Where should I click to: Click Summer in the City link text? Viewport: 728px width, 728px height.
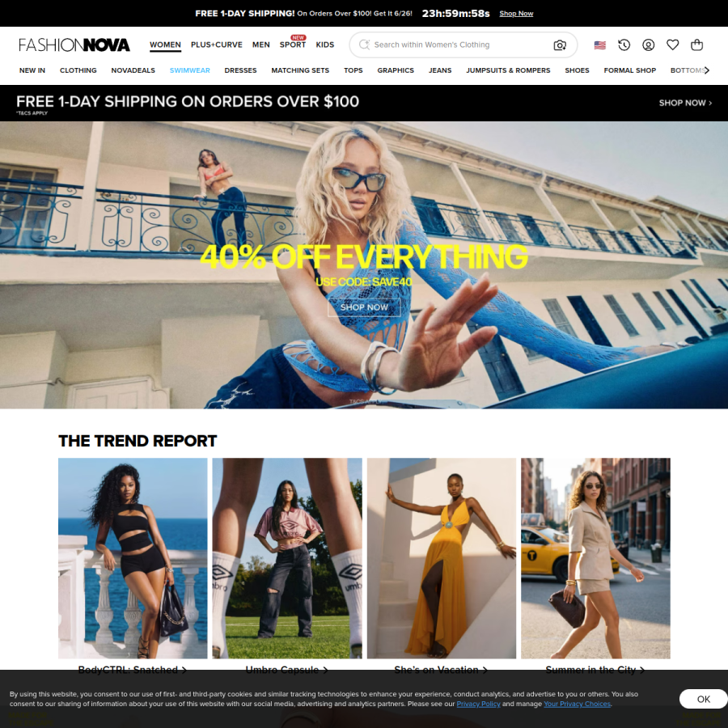[595, 670]
